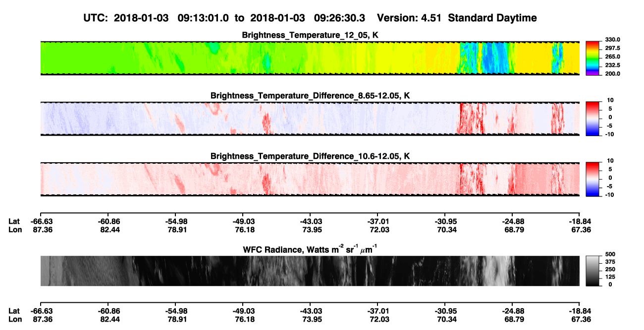Click the Lon label below the WFC panel

click(x=15, y=319)
